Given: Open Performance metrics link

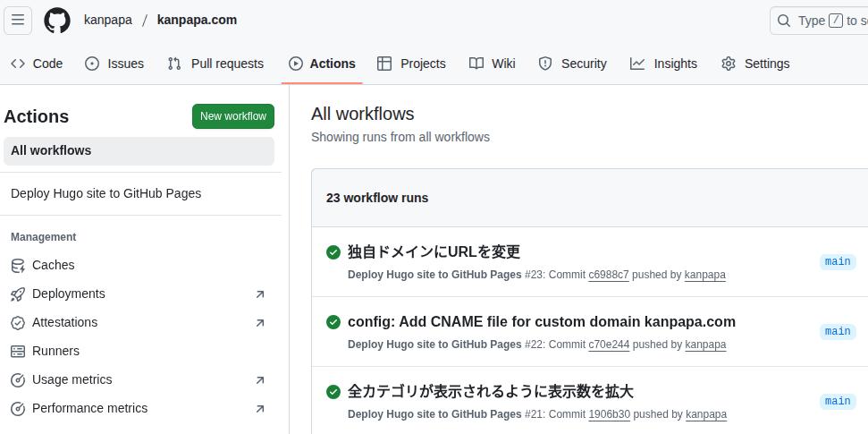Looking at the screenshot, I should click(x=139, y=409).
